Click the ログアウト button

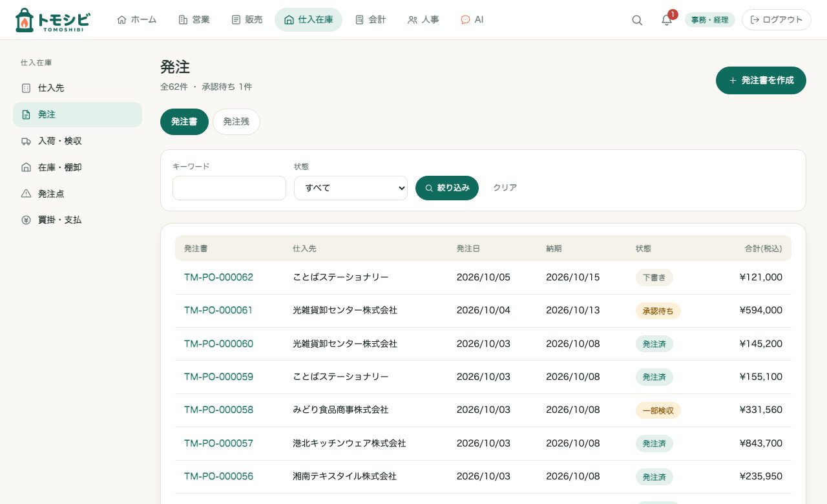[777, 20]
